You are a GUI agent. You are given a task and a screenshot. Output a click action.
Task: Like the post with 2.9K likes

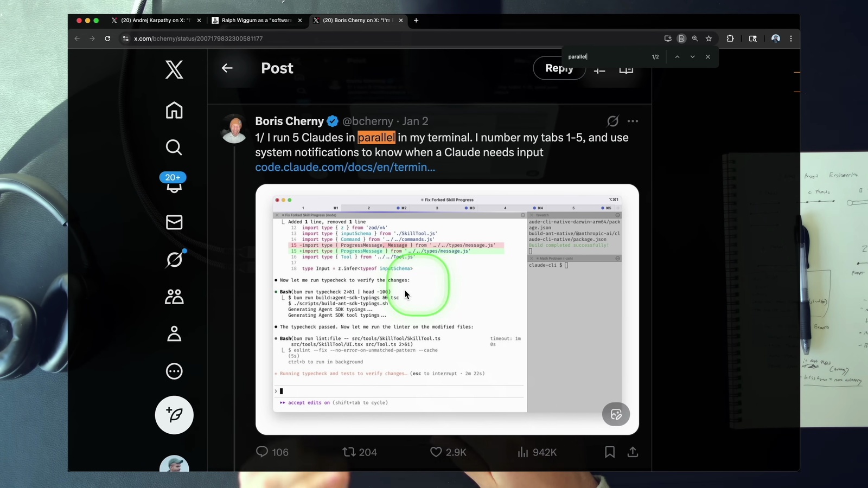coord(436,452)
